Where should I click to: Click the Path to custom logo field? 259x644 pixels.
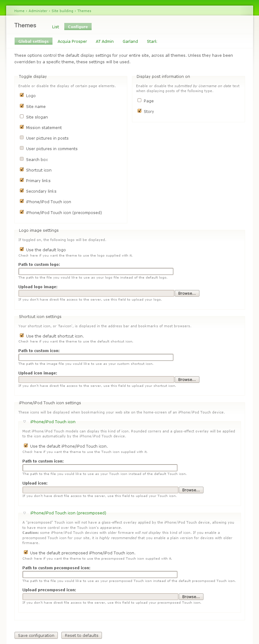click(x=96, y=271)
